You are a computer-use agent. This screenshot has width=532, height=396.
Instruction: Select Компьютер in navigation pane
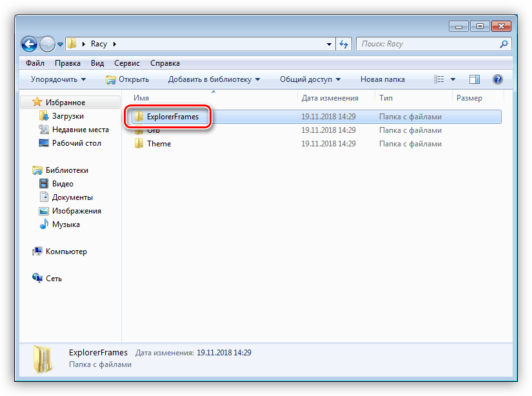point(66,252)
